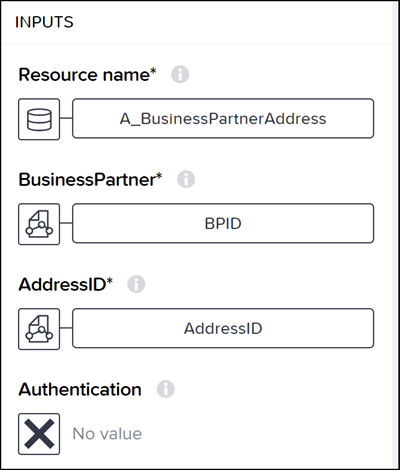This screenshot has height=471, width=400.
Task: Open the binding type icon for AddressID
Action: pos(39,329)
